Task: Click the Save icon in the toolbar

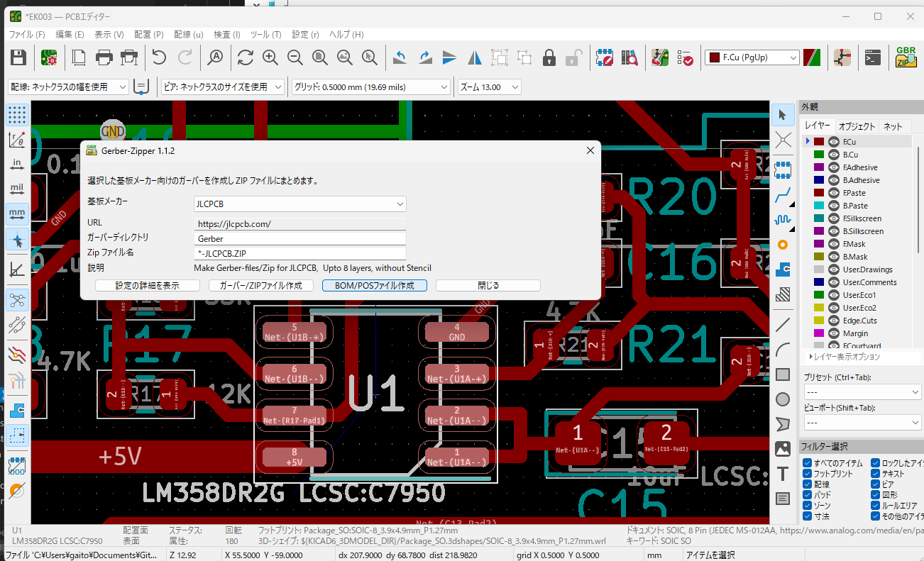Action: [x=18, y=57]
